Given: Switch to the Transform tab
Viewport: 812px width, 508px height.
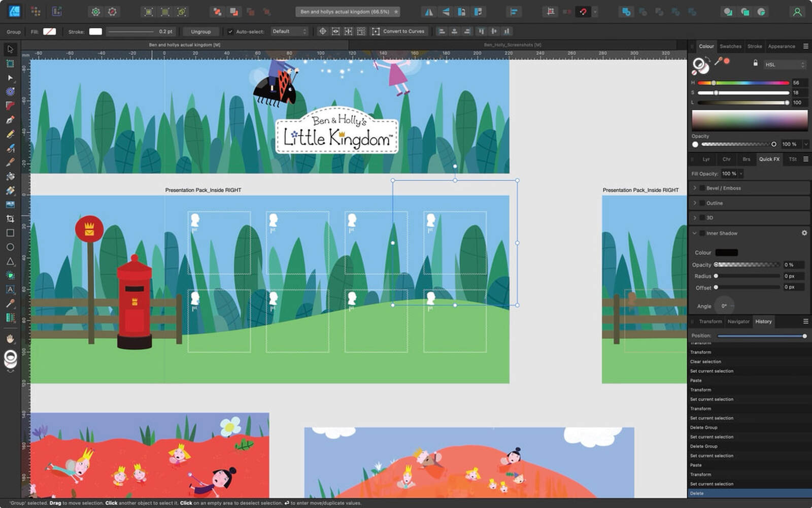Looking at the screenshot, I should tap(710, 322).
